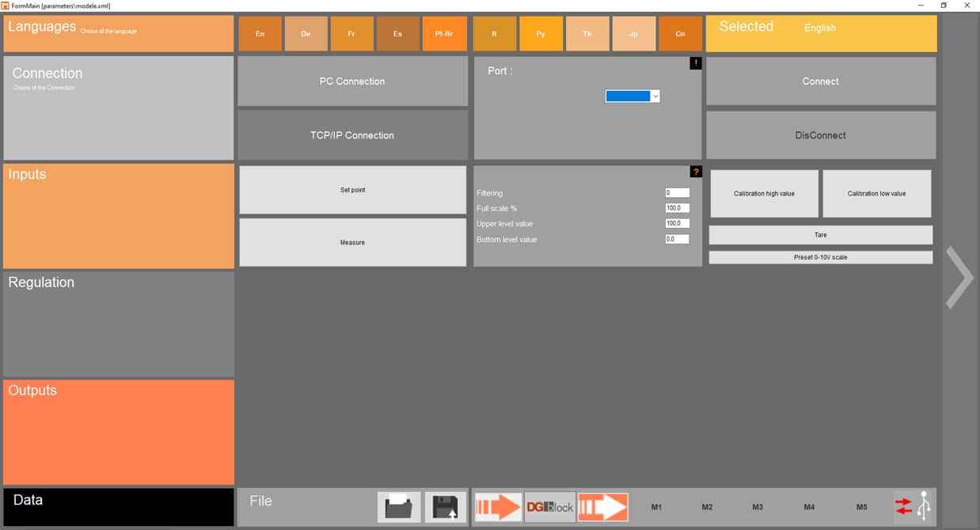The width and height of the screenshot is (980, 530).
Task: Open help via the question mark icon
Action: pyautogui.click(x=695, y=172)
